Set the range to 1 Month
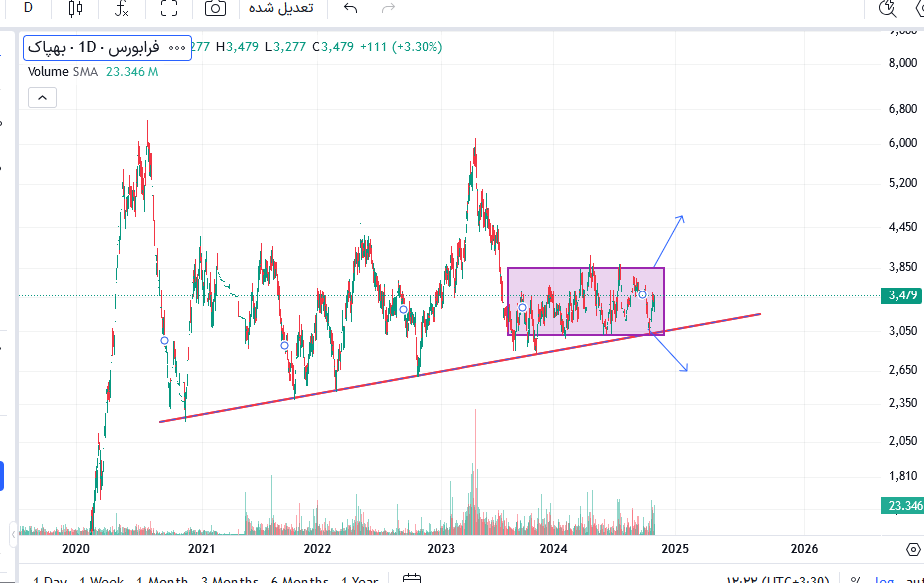This screenshot has width=924, height=583. click(x=162, y=579)
